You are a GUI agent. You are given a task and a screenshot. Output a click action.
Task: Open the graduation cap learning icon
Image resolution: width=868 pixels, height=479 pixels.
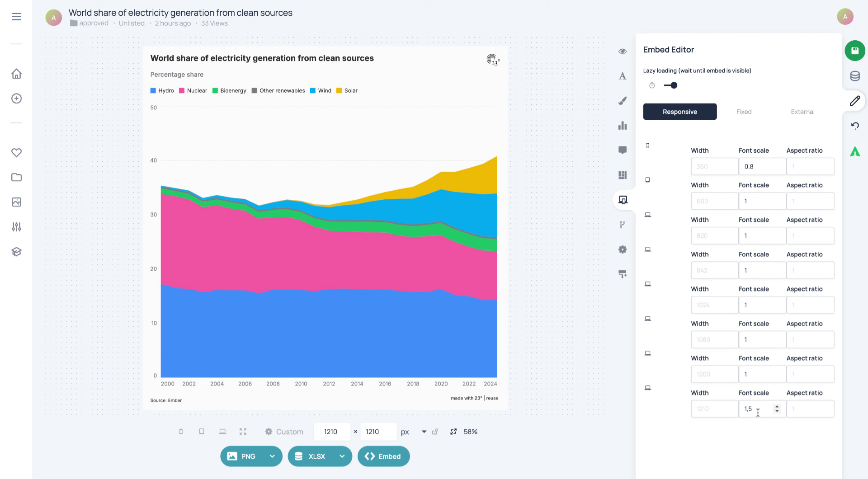(x=17, y=252)
